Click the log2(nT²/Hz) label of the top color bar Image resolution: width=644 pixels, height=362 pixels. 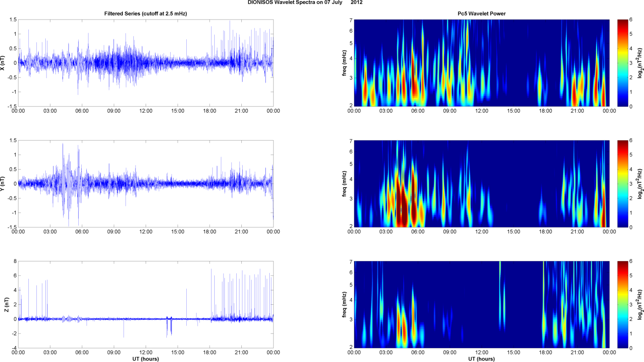point(640,63)
